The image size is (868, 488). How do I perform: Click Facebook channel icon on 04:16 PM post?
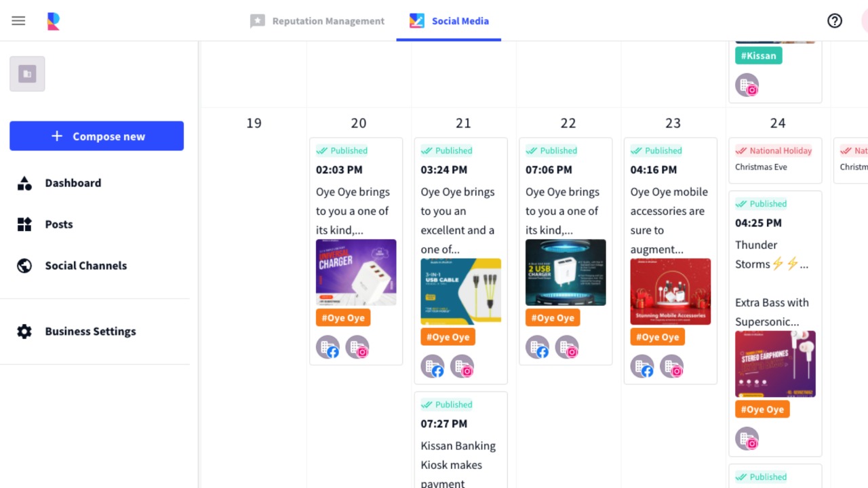(x=642, y=367)
